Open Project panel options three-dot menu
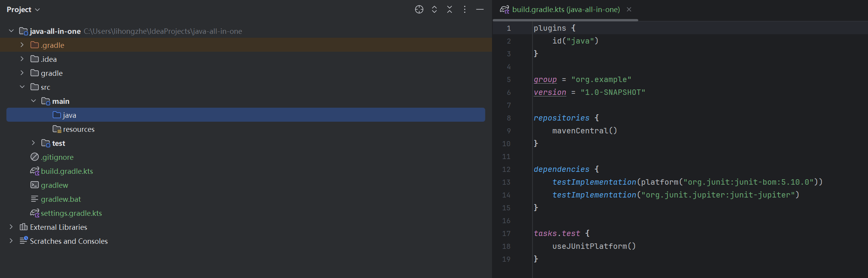 465,10
